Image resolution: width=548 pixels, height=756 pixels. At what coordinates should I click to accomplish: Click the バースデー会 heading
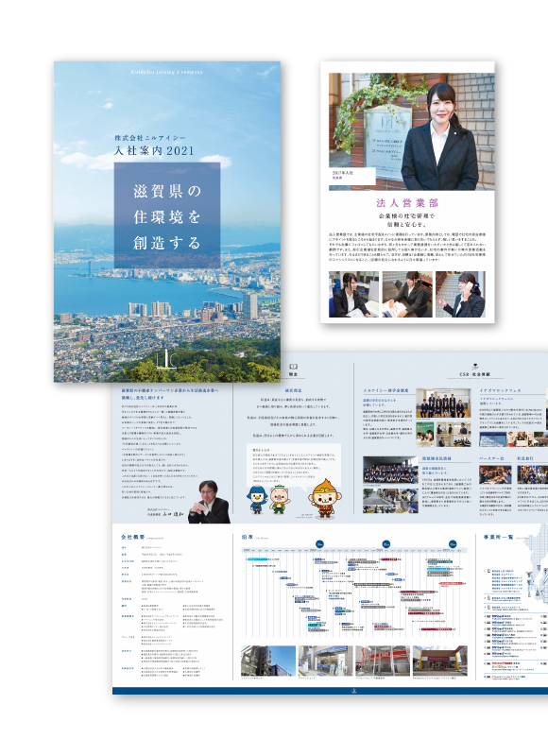pyautogui.click(x=491, y=458)
